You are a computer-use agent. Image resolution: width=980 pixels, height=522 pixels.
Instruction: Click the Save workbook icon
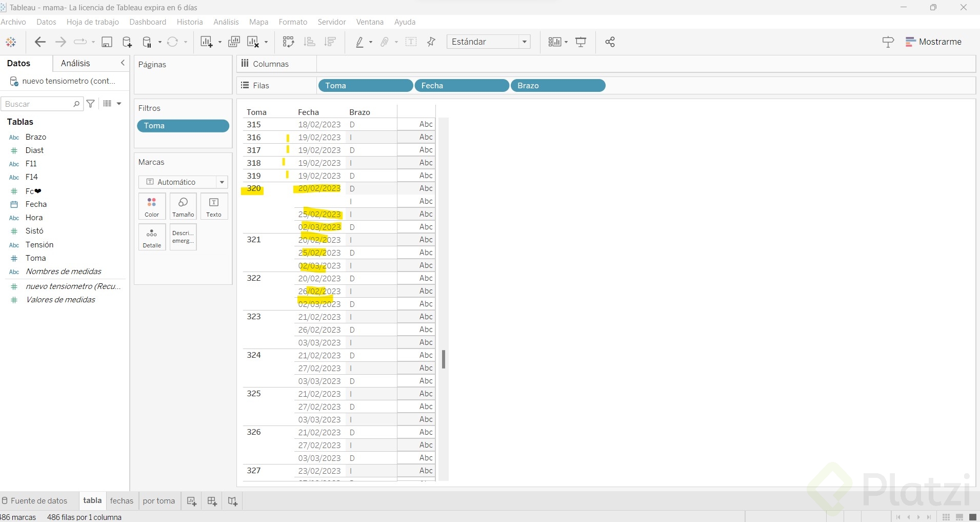click(107, 42)
